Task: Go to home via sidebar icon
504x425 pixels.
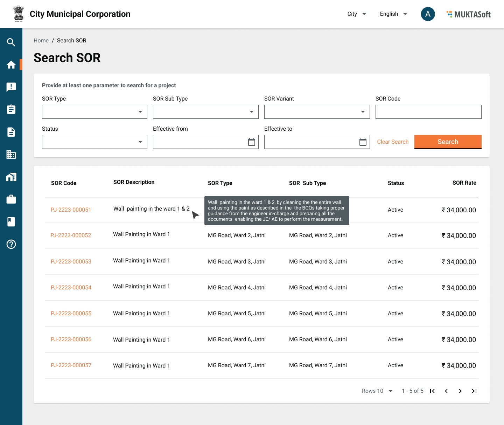Action: point(11,65)
